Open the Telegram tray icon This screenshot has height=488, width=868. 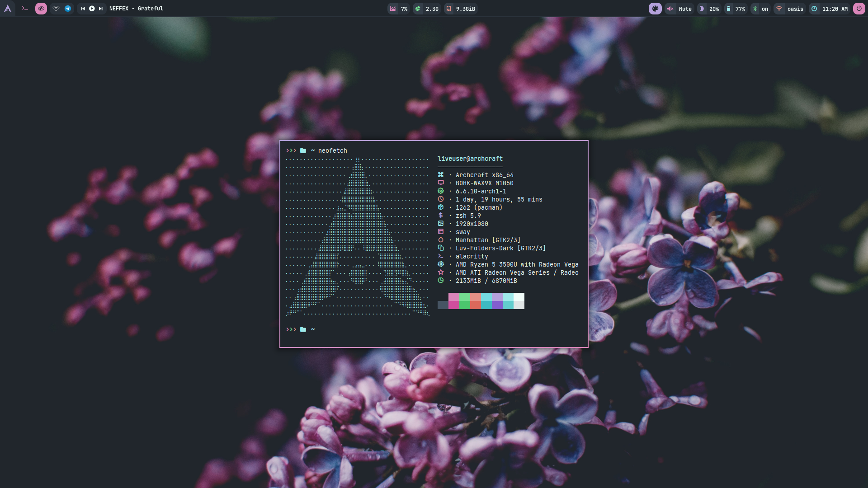pyautogui.click(x=68, y=9)
